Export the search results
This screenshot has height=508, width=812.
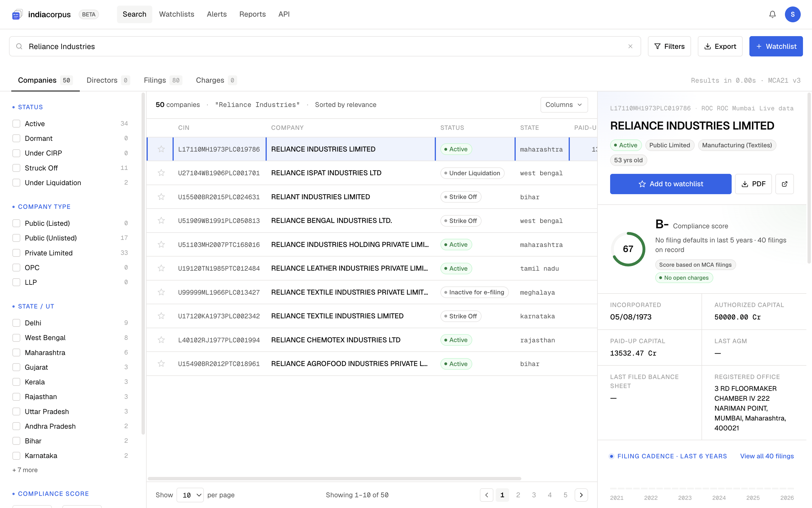click(720, 46)
